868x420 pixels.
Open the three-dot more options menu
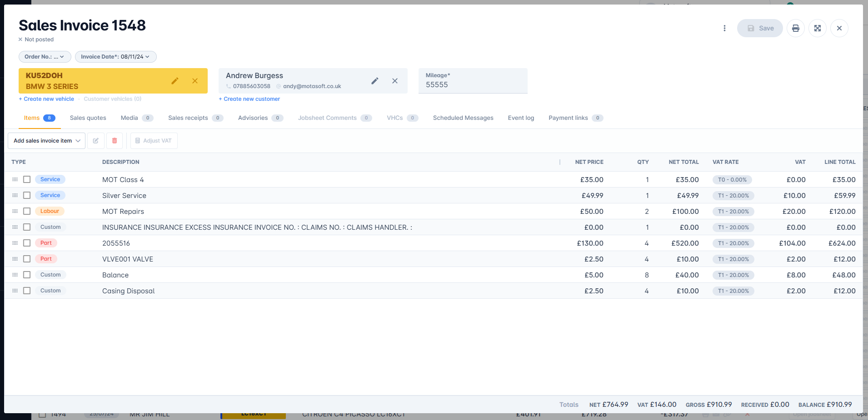tap(724, 28)
